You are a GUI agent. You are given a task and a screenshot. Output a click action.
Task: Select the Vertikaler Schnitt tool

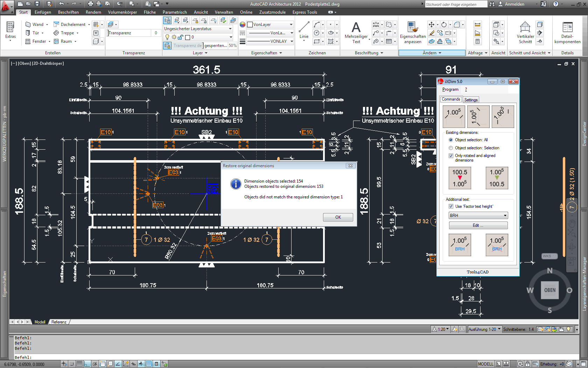coord(525,32)
